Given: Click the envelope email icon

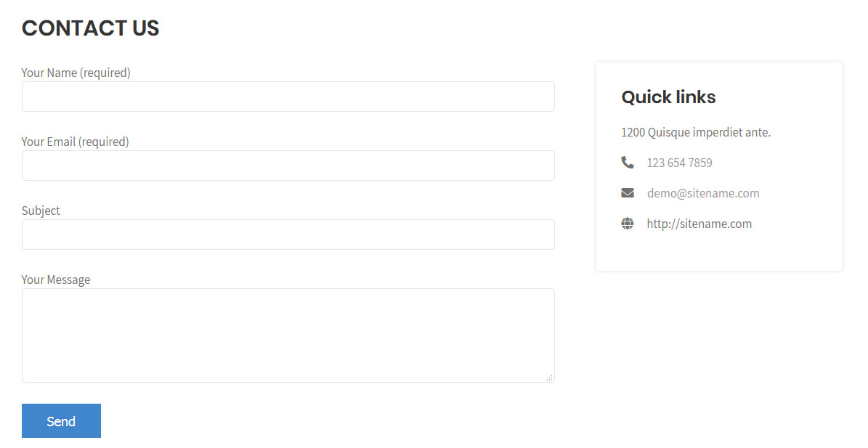Looking at the screenshot, I should pos(627,193).
